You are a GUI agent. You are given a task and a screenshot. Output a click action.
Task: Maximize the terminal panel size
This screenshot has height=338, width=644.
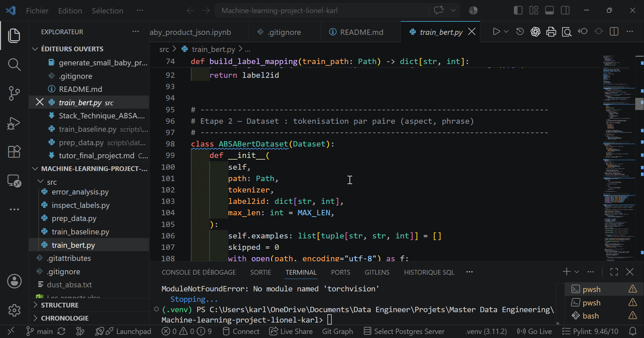(614, 272)
